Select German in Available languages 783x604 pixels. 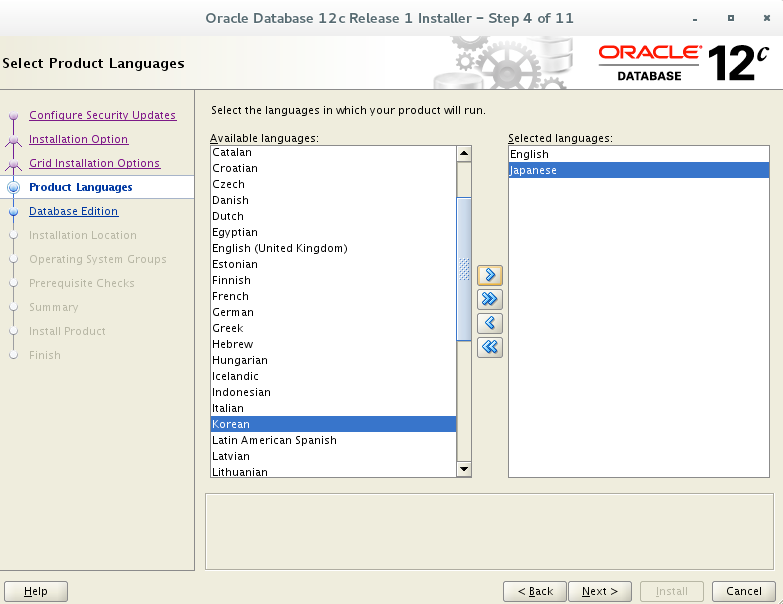(x=333, y=312)
